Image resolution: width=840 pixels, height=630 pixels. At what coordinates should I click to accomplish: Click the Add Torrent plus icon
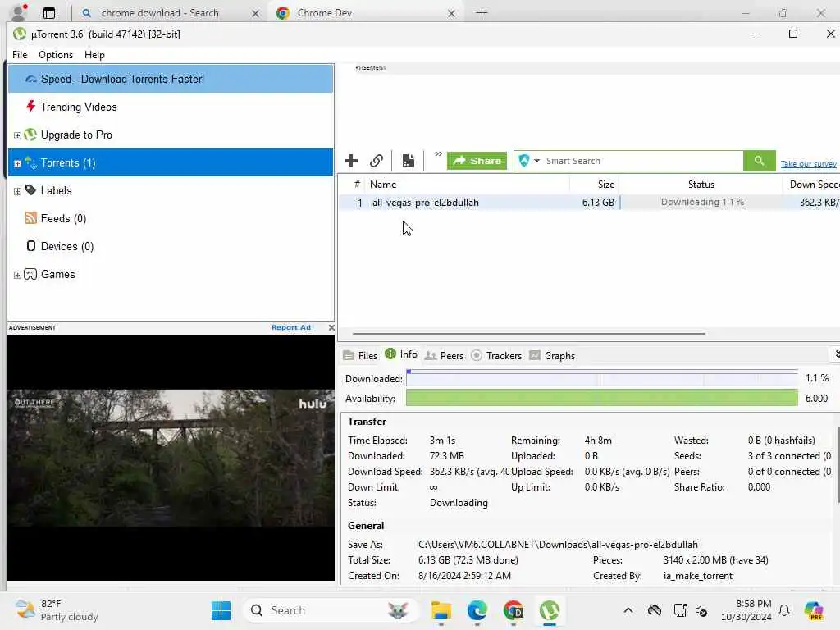click(351, 161)
